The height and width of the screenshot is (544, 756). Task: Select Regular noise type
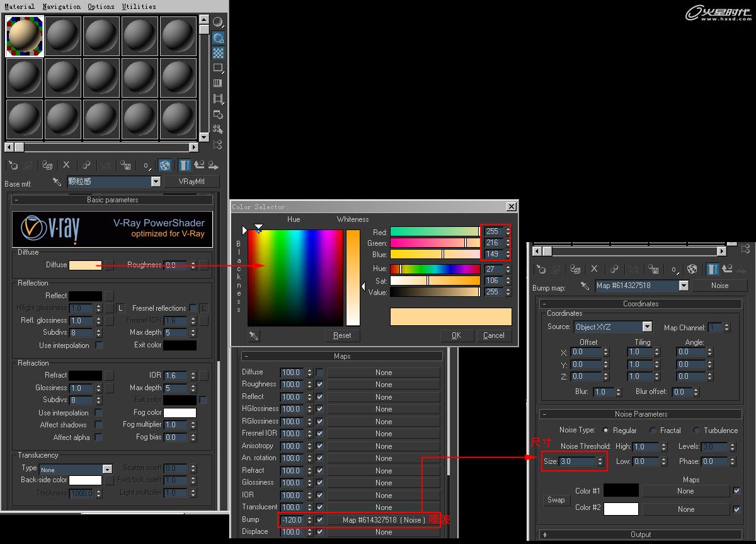click(605, 431)
